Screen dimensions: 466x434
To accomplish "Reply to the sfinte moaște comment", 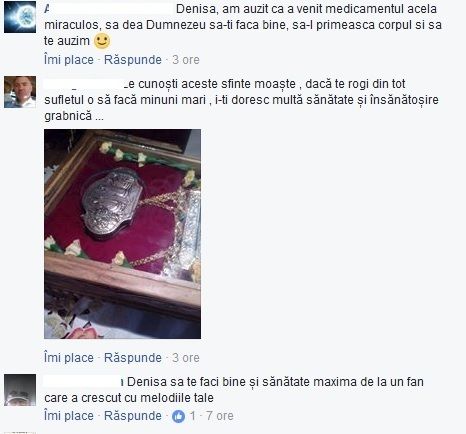I will 133,358.
